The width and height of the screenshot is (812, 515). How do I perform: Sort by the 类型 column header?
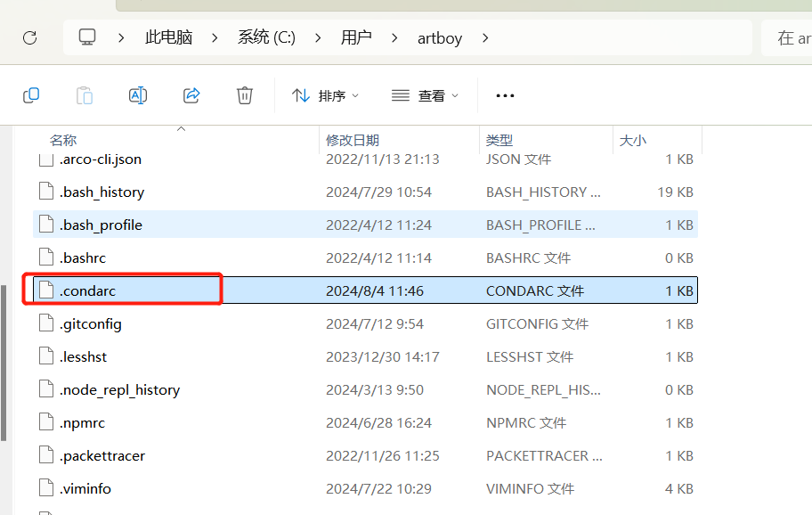[x=499, y=141]
